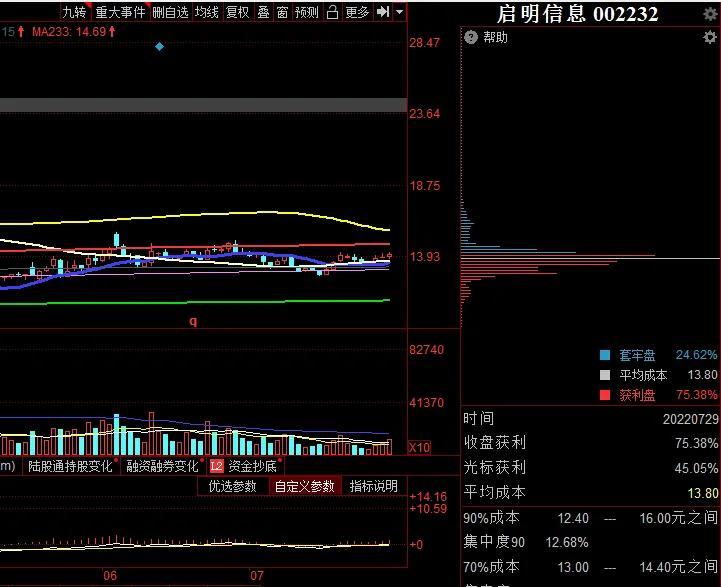Viewport: 721px width, 587px height.
Task: Select the 融资融券变化 indicator tab
Action: pos(162,466)
